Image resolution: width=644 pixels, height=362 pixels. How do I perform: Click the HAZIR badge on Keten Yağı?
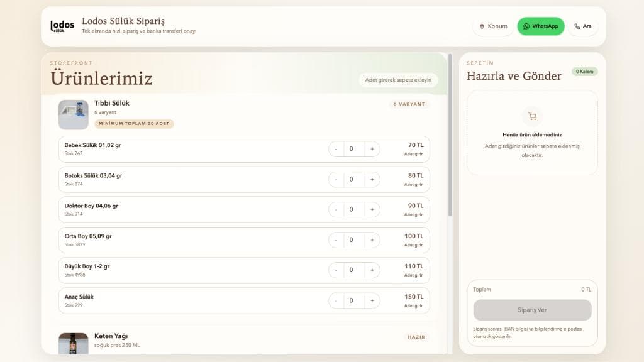pos(417,337)
